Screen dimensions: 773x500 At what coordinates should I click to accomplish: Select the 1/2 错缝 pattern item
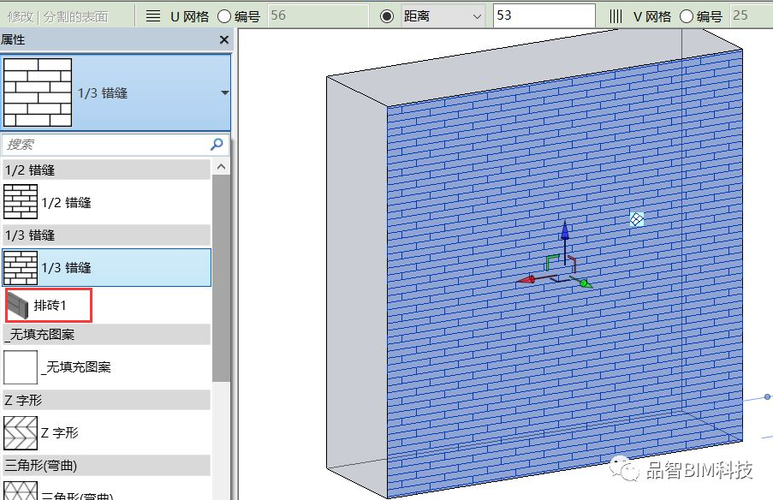(x=106, y=202)
